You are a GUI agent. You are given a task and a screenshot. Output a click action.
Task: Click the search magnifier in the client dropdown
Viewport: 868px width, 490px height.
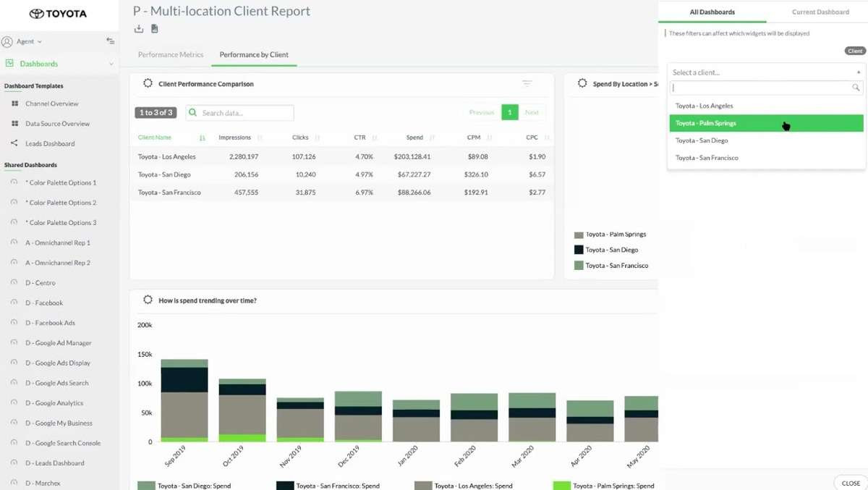(x=856, y=88)
